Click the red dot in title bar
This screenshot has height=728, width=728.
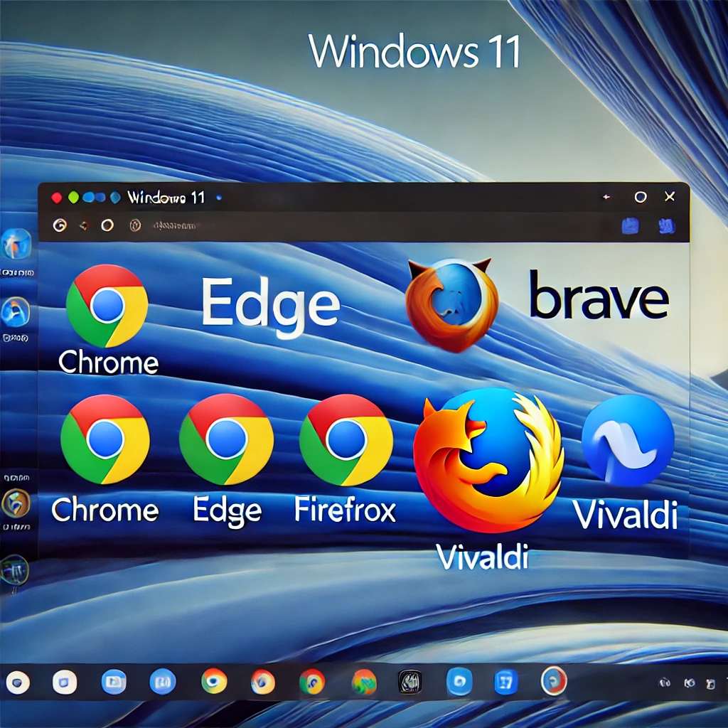point(57,198)
